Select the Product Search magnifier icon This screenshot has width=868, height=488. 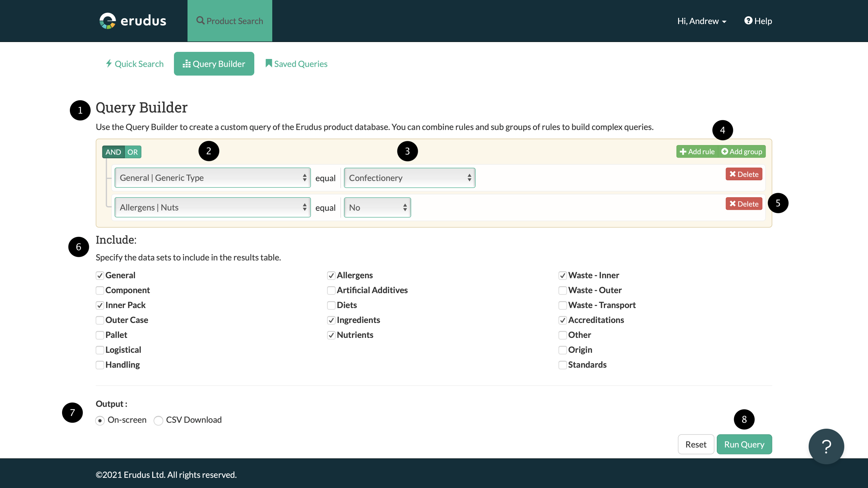point(200,21)
